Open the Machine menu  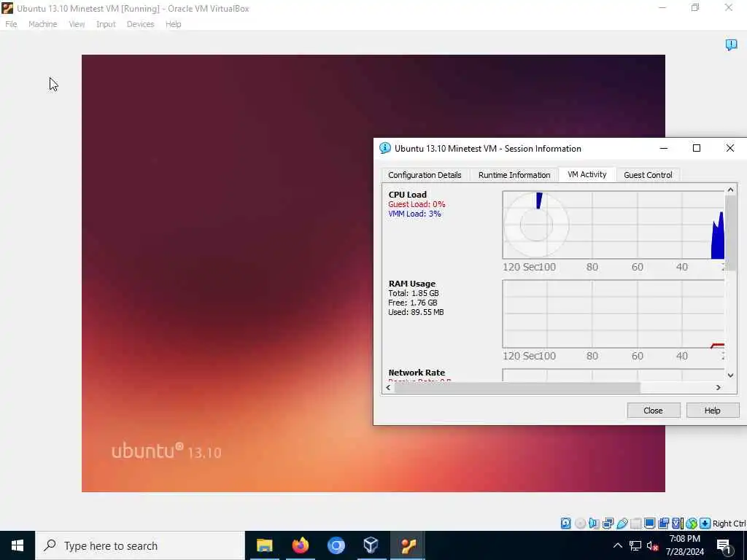click(x=43, y=24)
